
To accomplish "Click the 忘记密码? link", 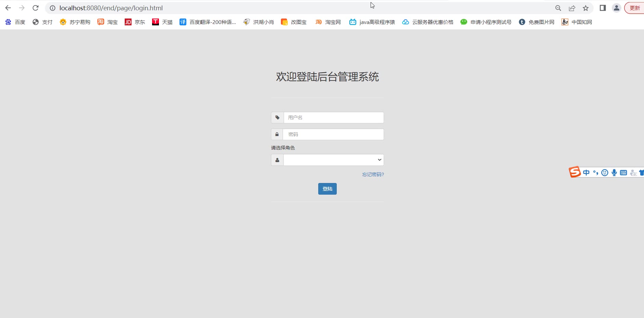I will click(373, 174).
